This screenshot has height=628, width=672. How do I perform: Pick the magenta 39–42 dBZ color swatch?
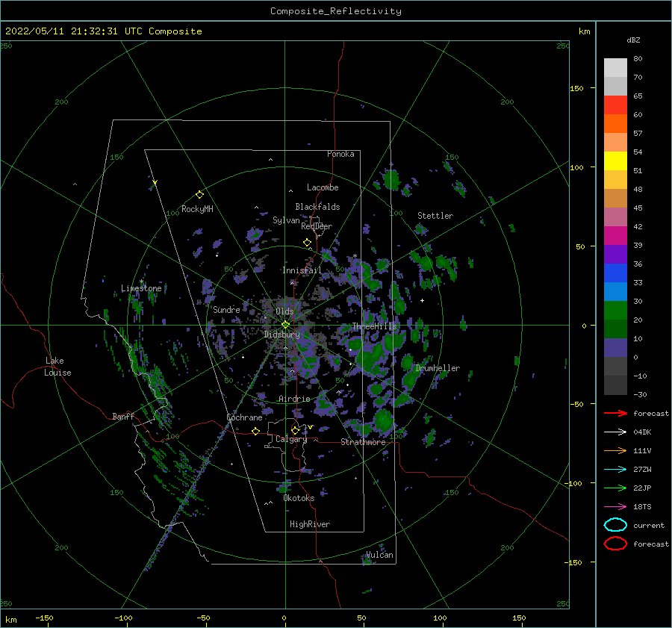(615, 236)
